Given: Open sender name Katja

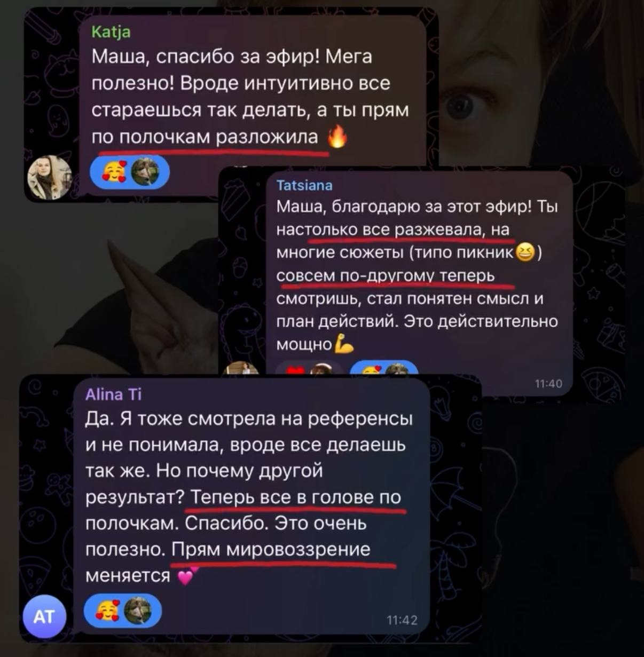Looking at the screenshot, I should [111, 32].
